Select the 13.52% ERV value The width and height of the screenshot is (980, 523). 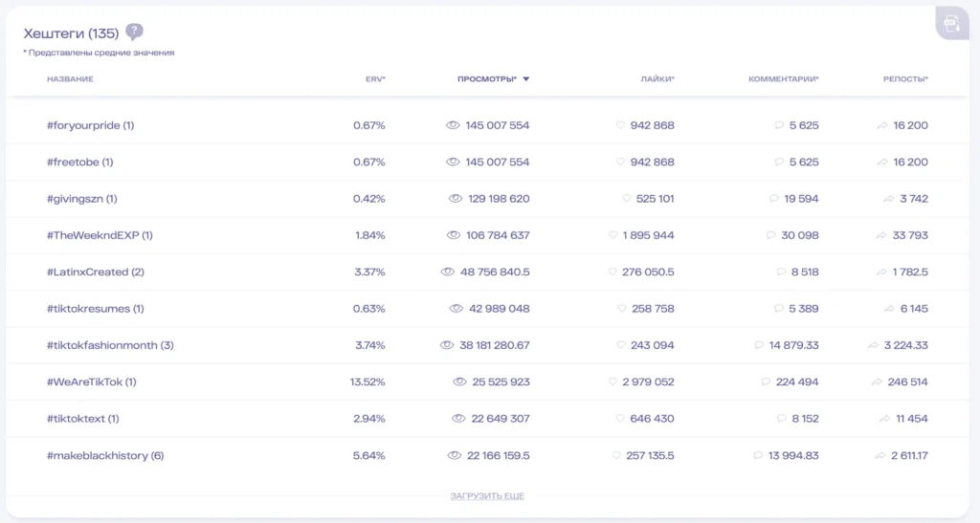[x=367, y=381]
